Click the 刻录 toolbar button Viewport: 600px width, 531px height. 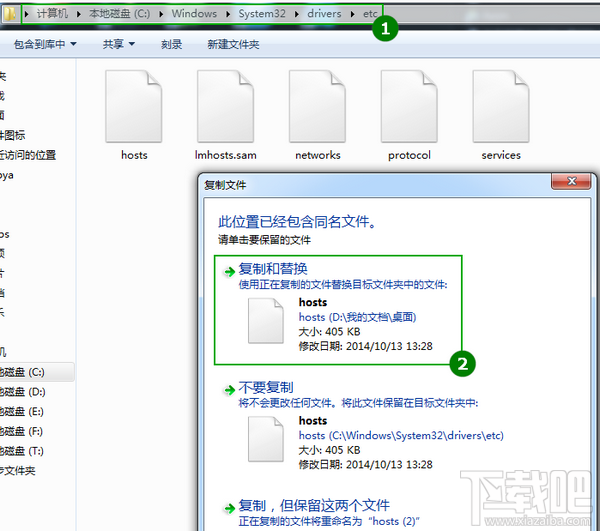click(171, 44)
